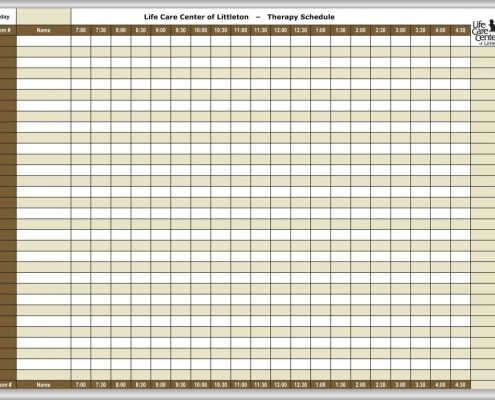The height and width of the screenshot is (400, 495).
Task: Click the Name header in bottom footer row
Action: click(43, 385)
